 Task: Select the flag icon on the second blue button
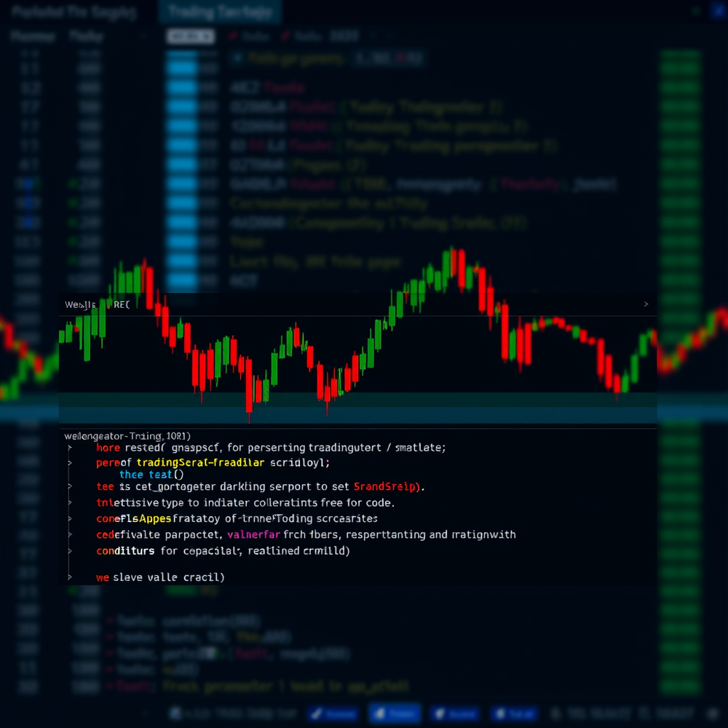coord(381,713)
